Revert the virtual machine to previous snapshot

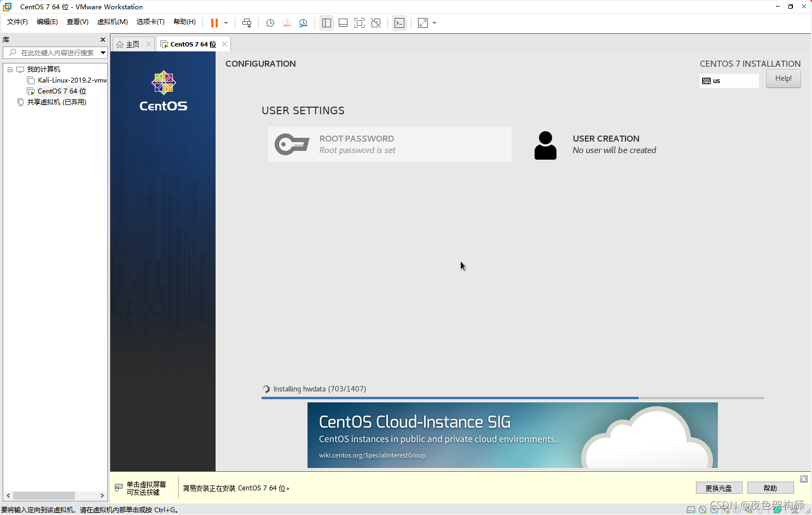287,23
